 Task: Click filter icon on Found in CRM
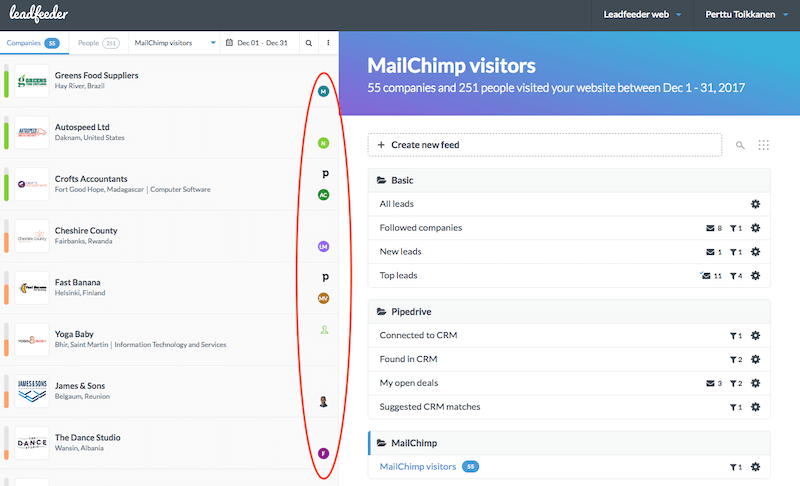(x=733, y=360)
